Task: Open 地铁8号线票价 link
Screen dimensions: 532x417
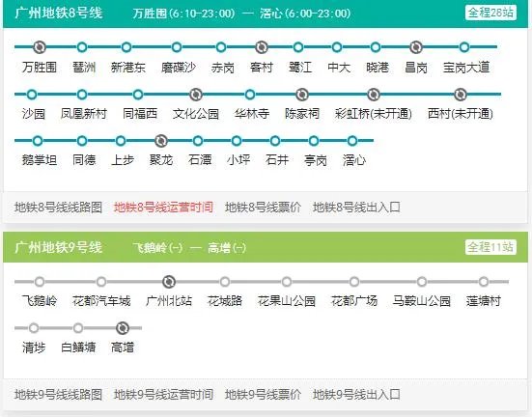Action: coord(263,208)
